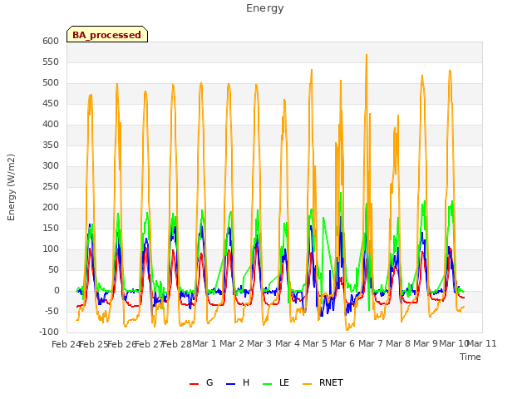Image resolution: width=532 pixels, height=399 pixels.
Task: Click the RNET legend entry
Action: point(323,382)
